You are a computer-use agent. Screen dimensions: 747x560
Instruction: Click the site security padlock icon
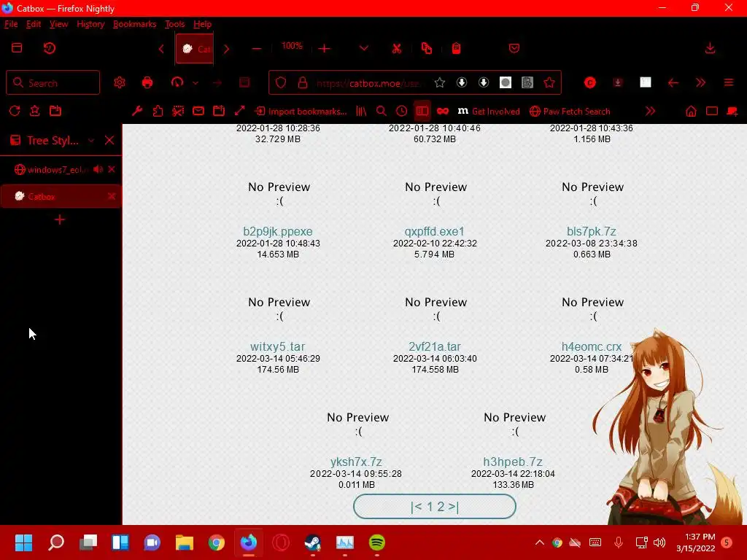click(x=303, y=83)
